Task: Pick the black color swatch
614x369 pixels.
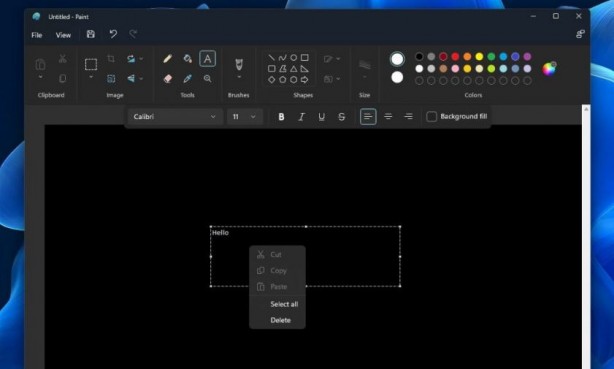Action: point(419,57)
